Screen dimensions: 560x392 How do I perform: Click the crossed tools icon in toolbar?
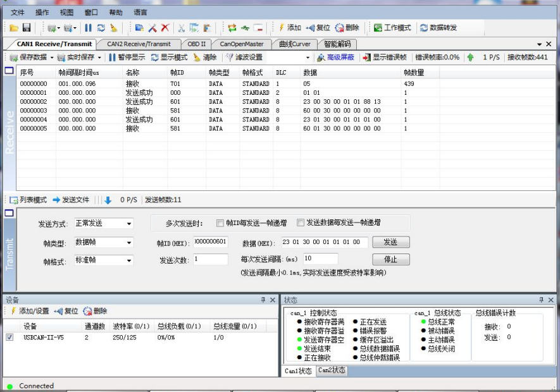pyautogui.click(x=152, y=28)
